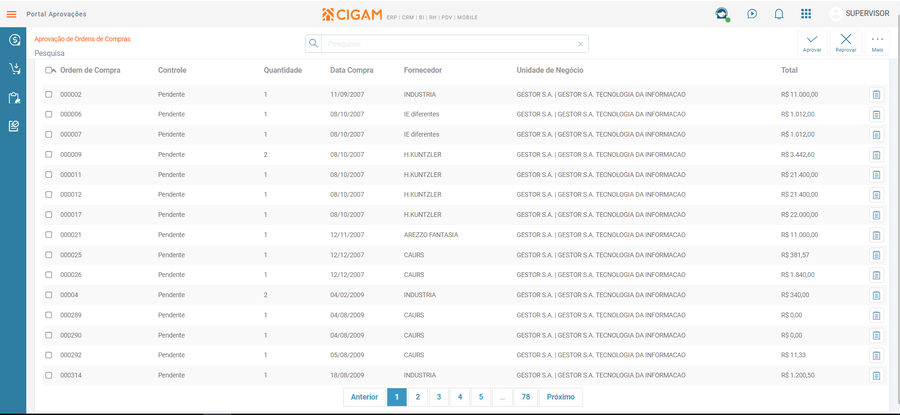
Task: Open details icon for order 000292
Action: coord(876,356)
